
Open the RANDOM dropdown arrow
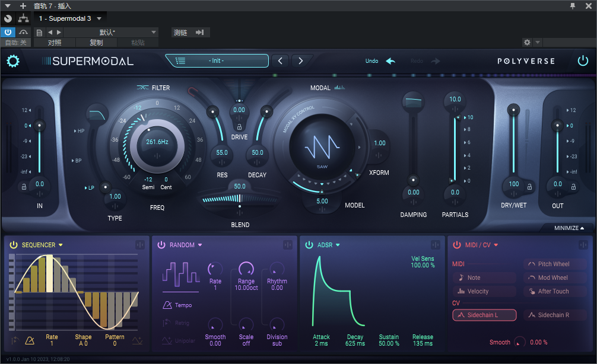click(x=200, y=245)
